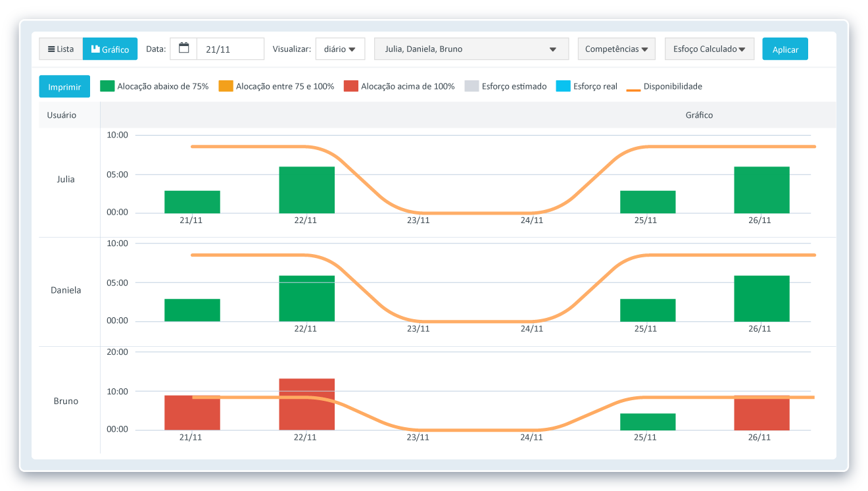868x491 pixels.
Task: Open the Visualizar diário dropdown
Action: (340, 49)
